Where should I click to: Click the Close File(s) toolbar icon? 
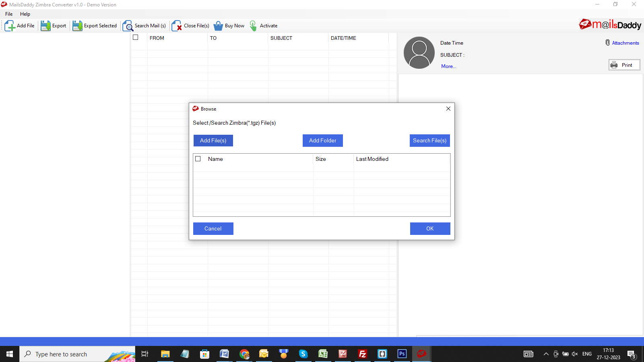click(x=177, y=26)
